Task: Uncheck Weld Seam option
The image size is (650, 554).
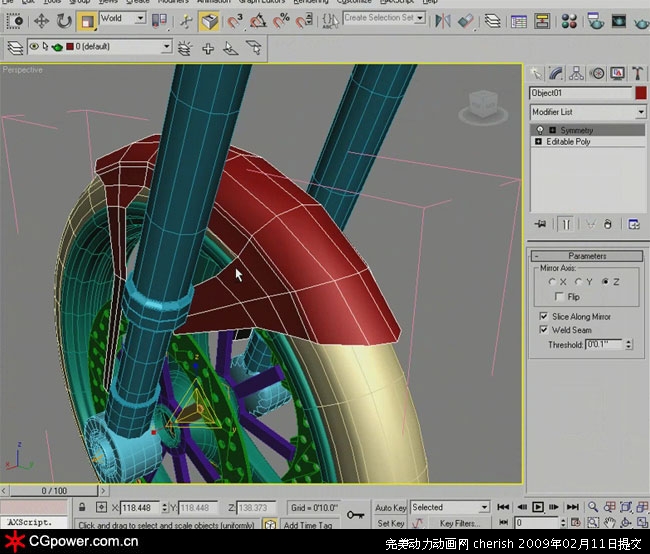Action: click(543, 330)
